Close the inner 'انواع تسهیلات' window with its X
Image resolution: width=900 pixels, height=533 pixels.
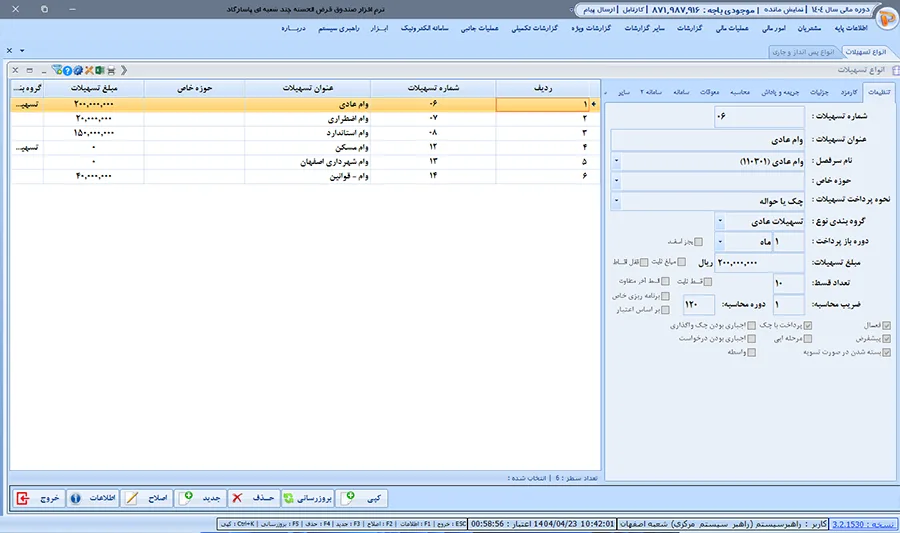point(15,71)
